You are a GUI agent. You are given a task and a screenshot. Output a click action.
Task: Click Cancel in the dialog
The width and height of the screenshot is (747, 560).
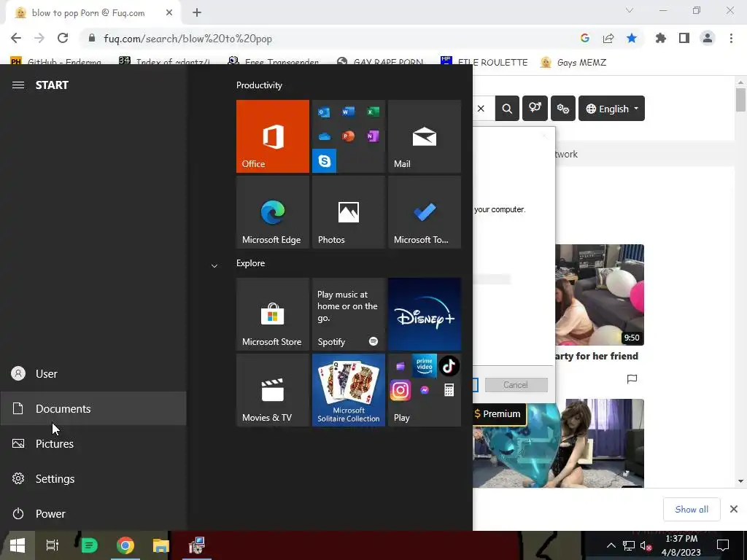tap(516, 385)
